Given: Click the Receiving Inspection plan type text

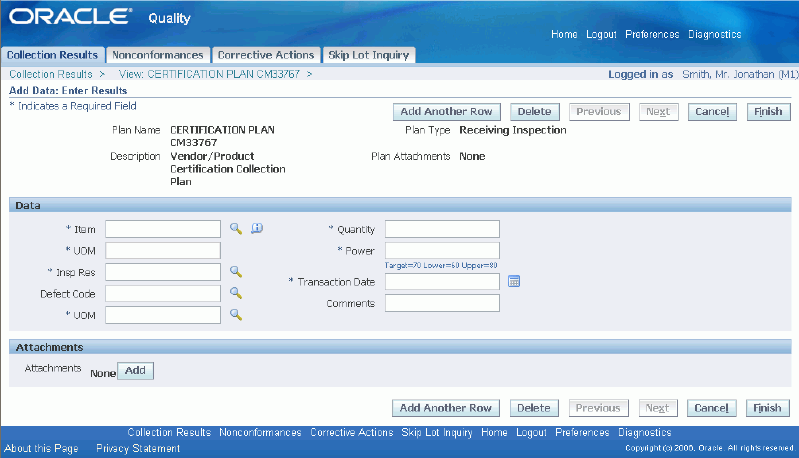Looking at the screenshot, I should click(513, 130).
